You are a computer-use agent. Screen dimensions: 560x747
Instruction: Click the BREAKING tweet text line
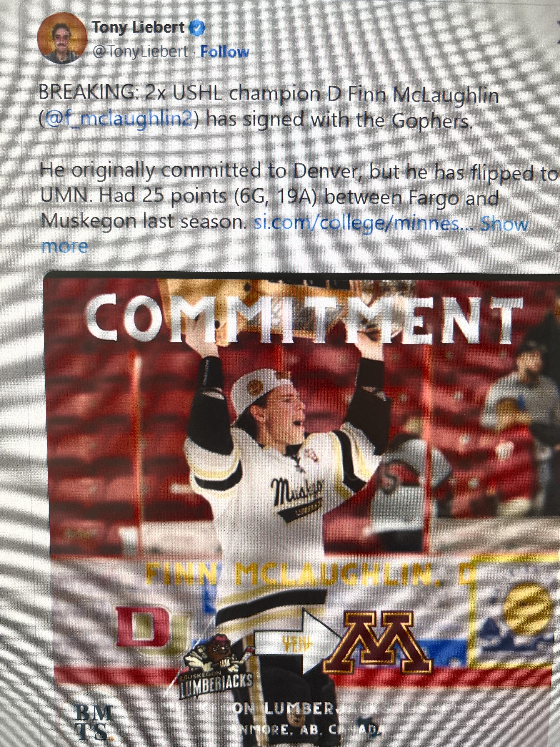pos(268,95)
